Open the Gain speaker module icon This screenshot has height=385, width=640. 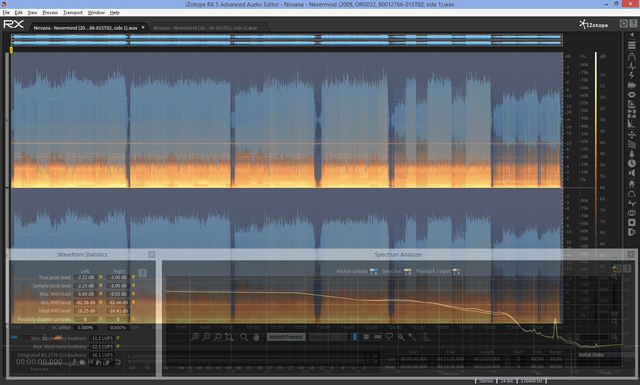(x=631, y=173)
